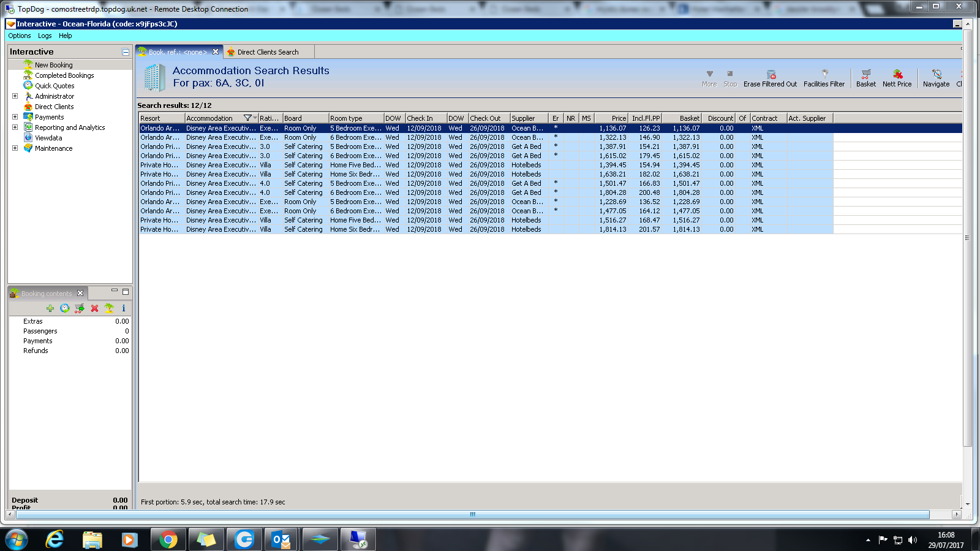Click the red X delete icon
The width and height of the screenshot is (980, 551).
point(94,308)
